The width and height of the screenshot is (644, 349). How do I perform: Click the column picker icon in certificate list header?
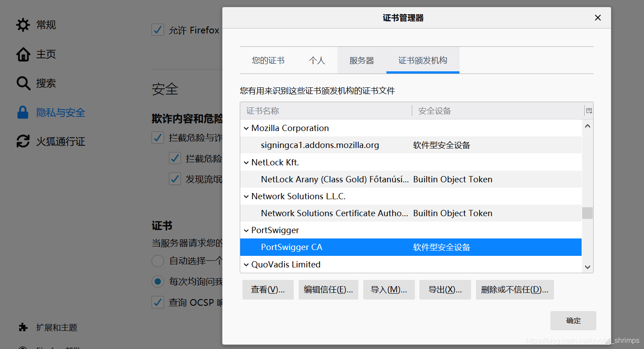coord(589,111)
